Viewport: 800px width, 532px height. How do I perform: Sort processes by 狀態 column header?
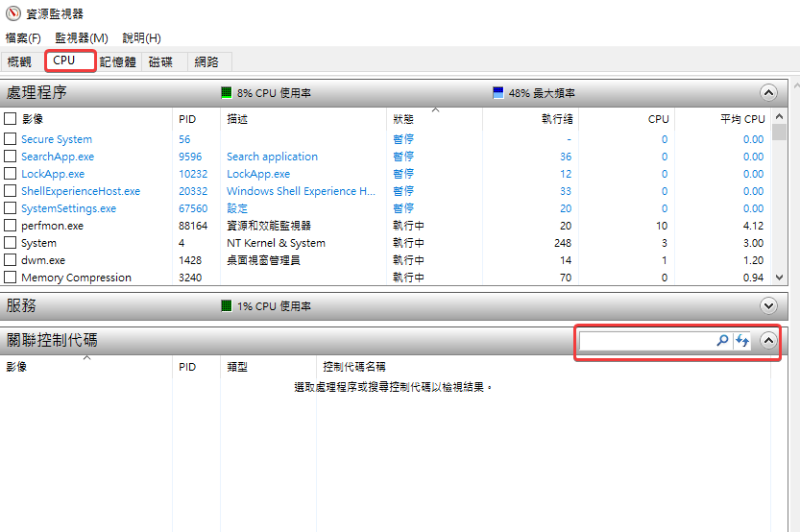403,119
